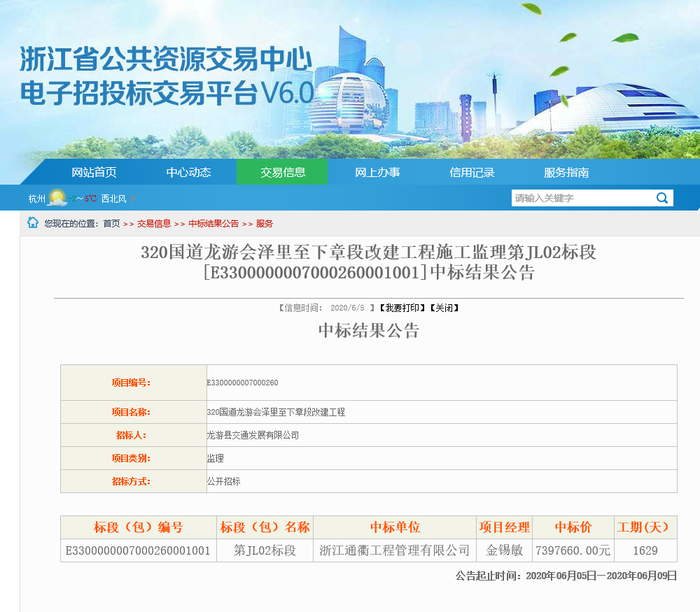Click 首页 breadcrumb link
The height and width of the screenshot is (612, 700).
[111, 224]
